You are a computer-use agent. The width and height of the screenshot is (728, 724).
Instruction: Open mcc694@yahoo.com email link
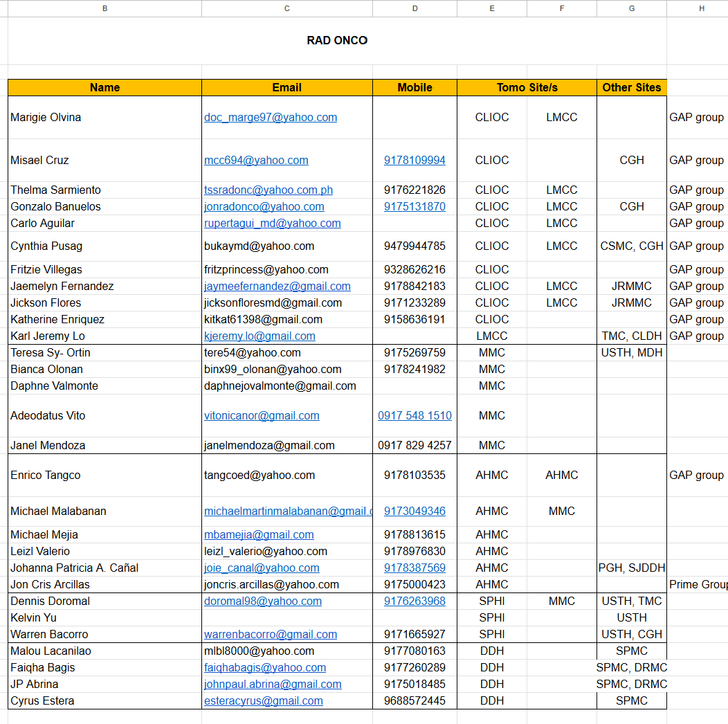click(x=256, y=160)
